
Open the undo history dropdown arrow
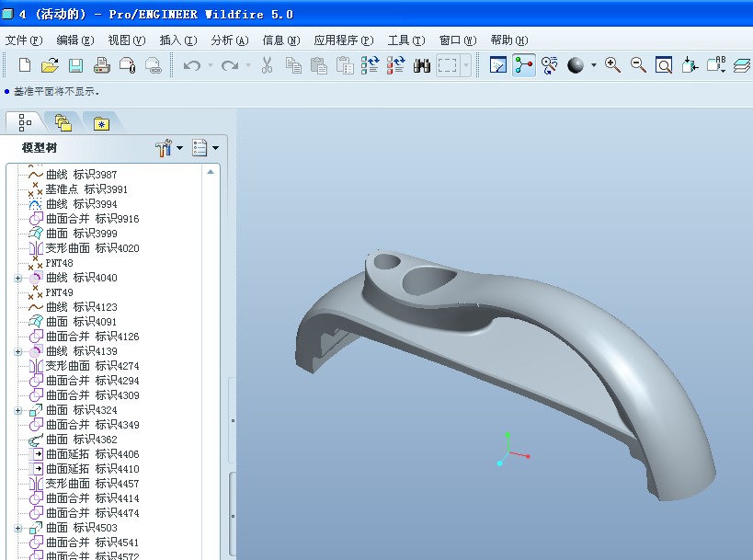coord(211,65)
